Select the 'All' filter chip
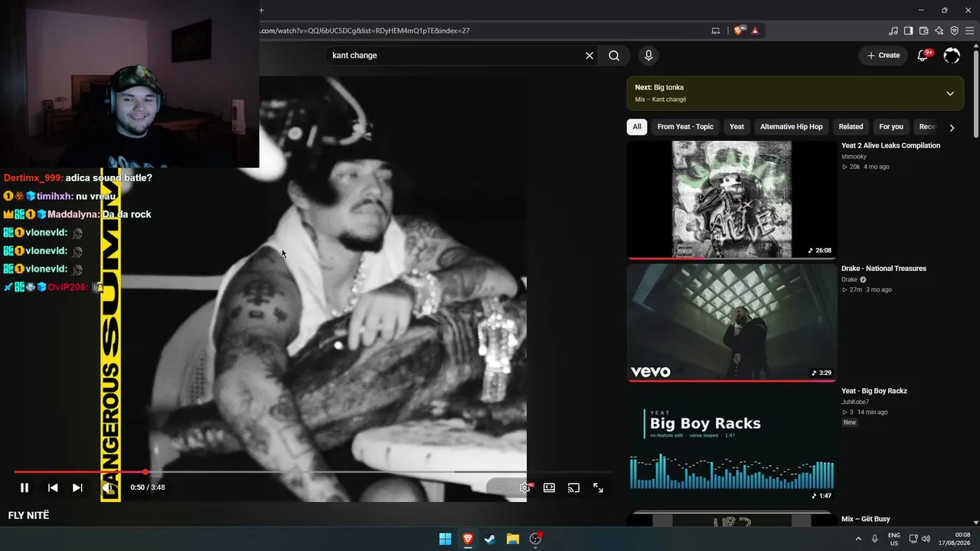 click(x=637, y=127)
